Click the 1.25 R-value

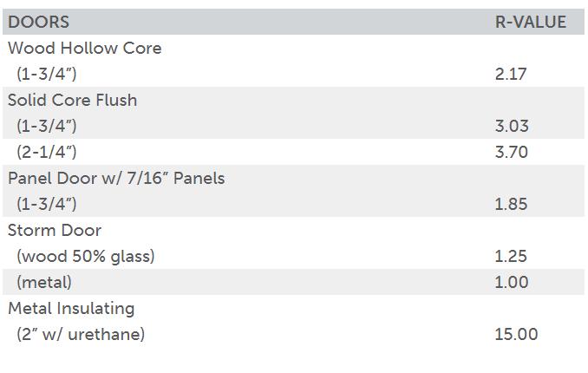point(511,256)
